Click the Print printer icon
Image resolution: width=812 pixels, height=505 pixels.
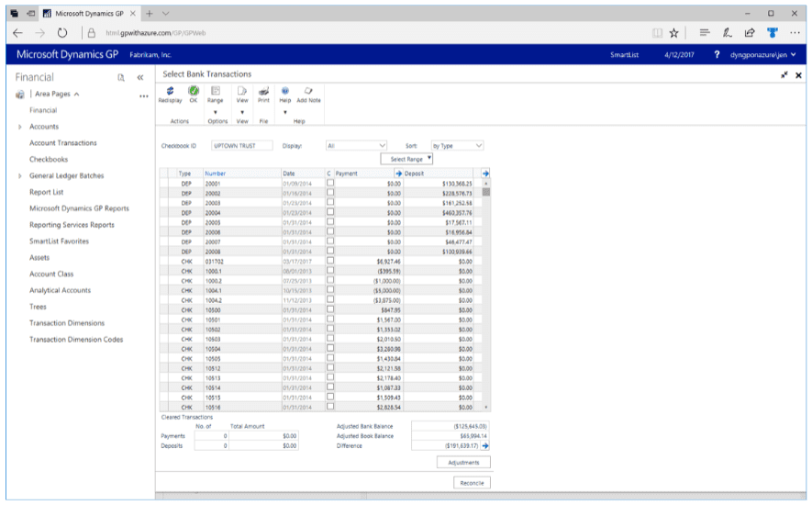coord(263,91)
